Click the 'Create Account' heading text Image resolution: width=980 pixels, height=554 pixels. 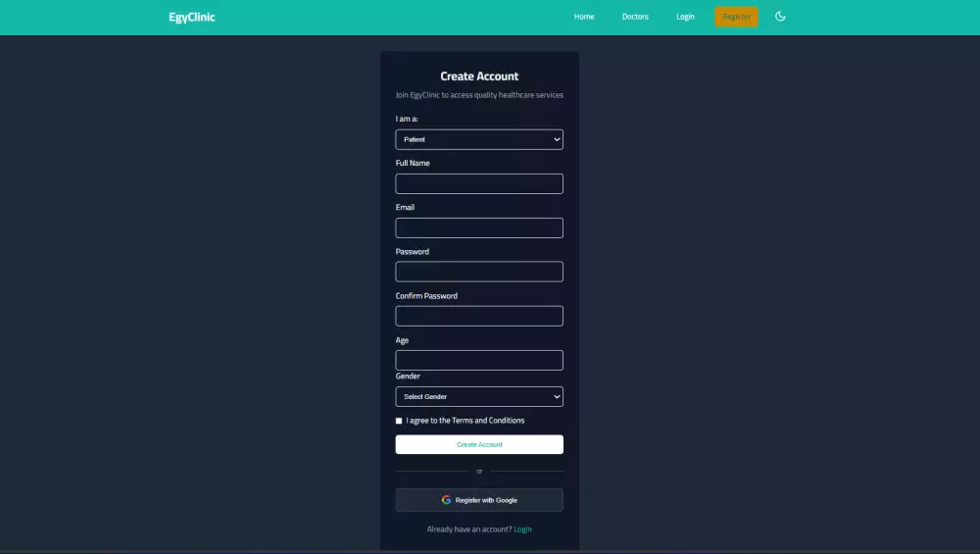click(x=479, y=76)
